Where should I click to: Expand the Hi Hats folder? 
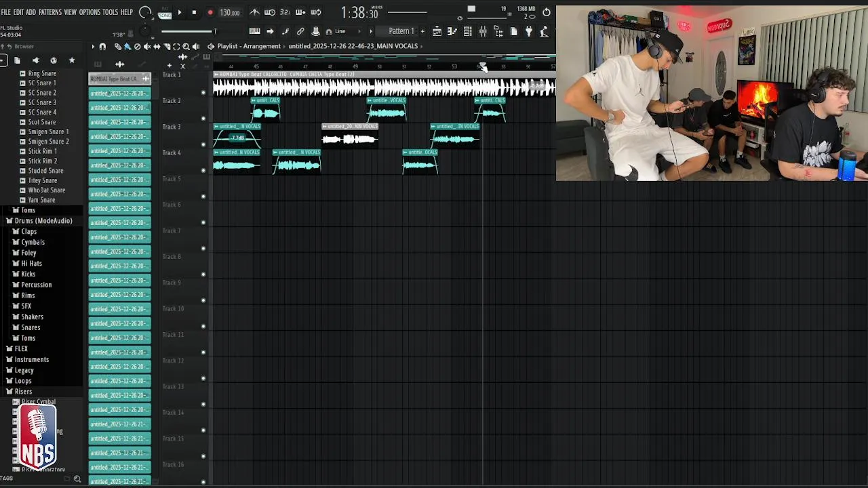point(31,264)
